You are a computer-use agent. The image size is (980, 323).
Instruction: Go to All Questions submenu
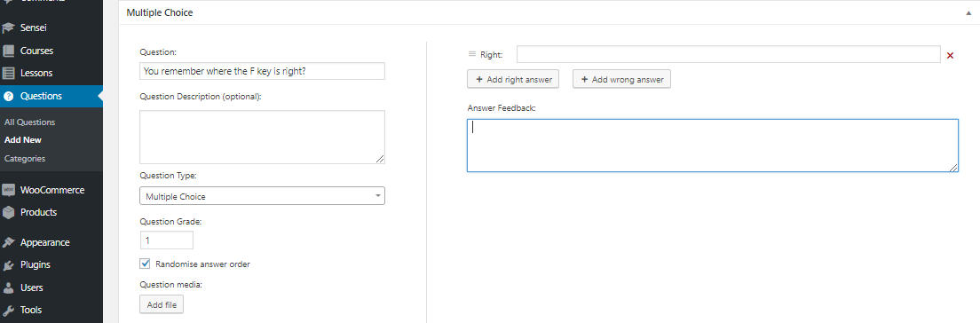[x=29, y=122]
